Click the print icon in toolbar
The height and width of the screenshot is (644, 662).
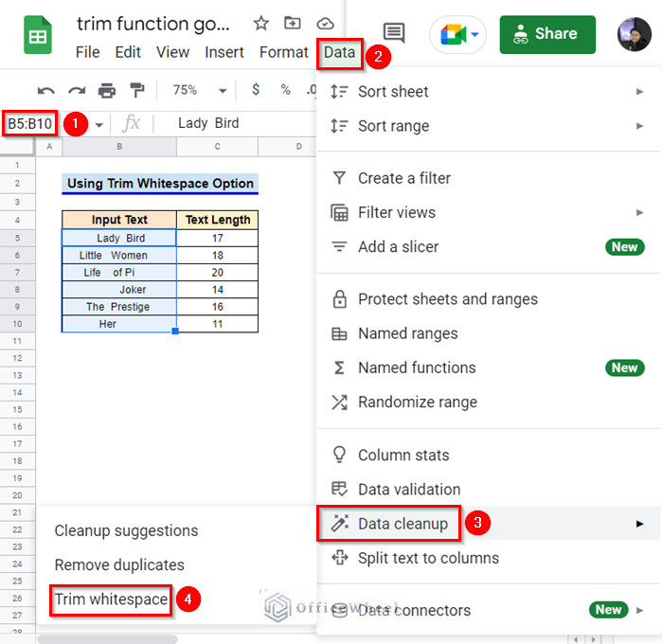(107, 90)
